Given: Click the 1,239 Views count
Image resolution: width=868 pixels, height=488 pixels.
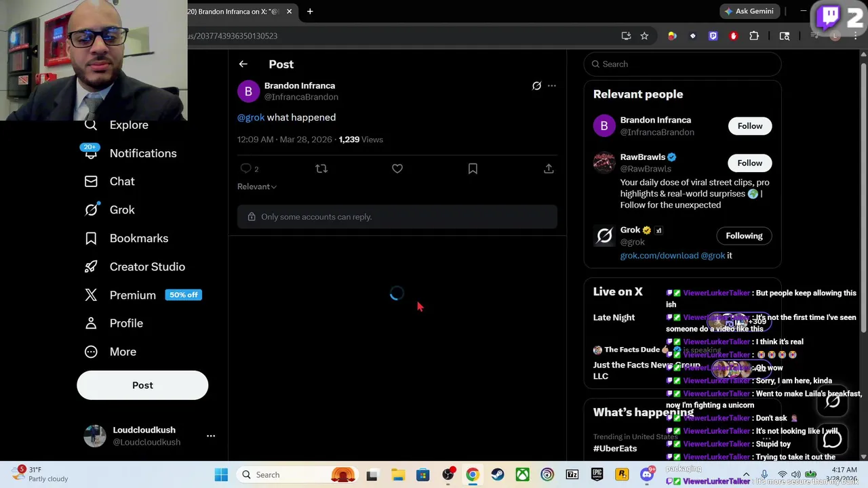Looking at the screenshot, I should [361, 140].
